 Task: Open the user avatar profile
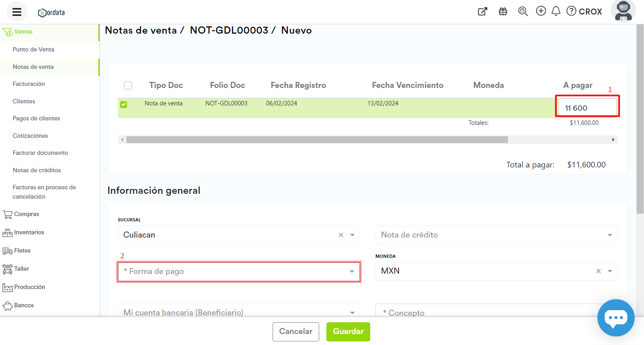pos(623,11)
